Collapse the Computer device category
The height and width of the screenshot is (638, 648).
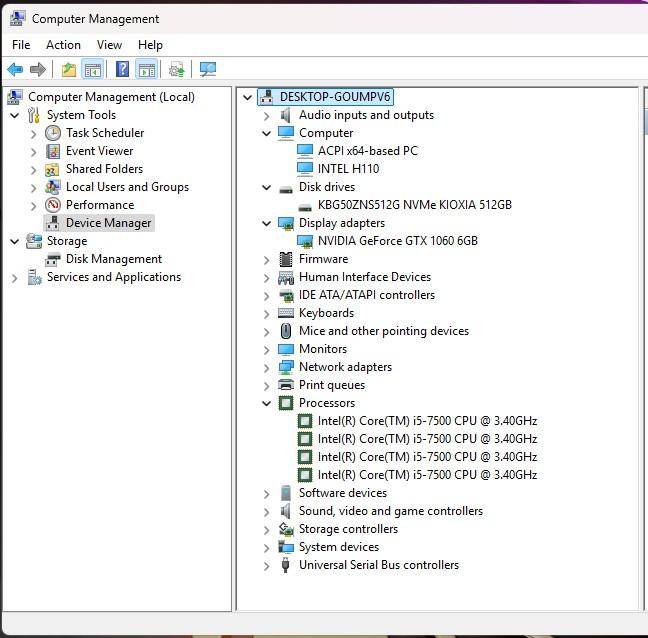267,133
